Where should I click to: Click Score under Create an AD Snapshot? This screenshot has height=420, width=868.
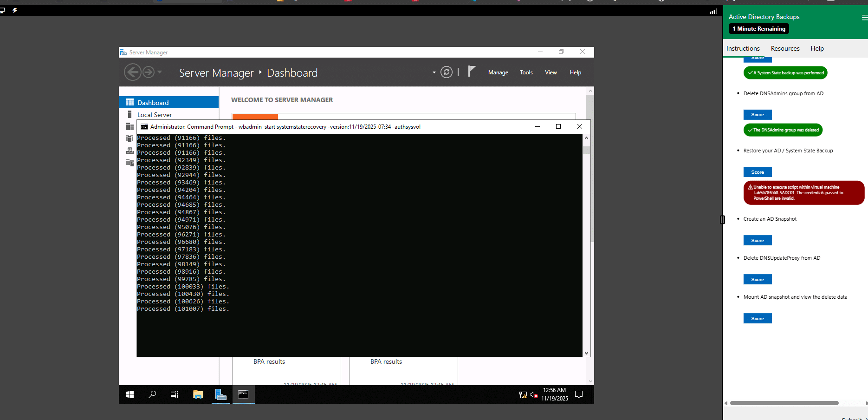[x=758, y=240]
